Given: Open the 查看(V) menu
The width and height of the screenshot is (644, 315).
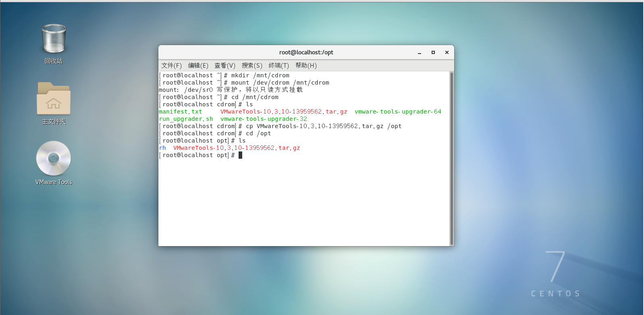Looking at the screenshot, I should 224,65.
